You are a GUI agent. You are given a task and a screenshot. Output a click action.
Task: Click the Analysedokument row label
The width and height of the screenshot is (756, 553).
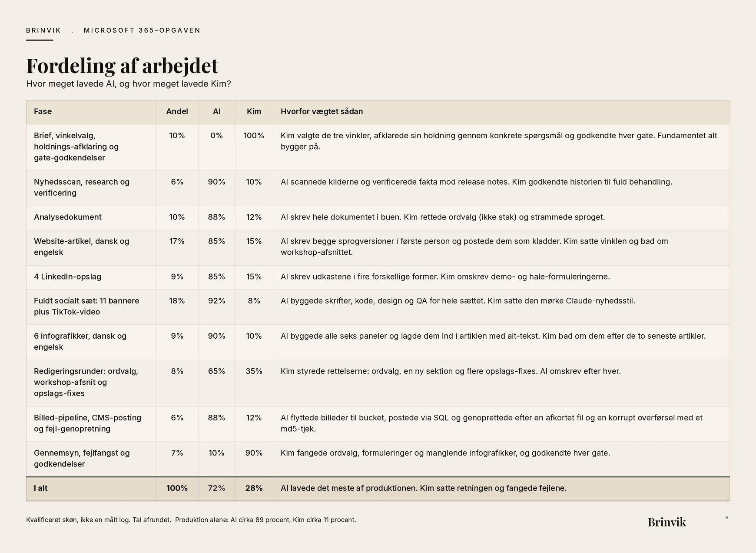coord(68,217)
